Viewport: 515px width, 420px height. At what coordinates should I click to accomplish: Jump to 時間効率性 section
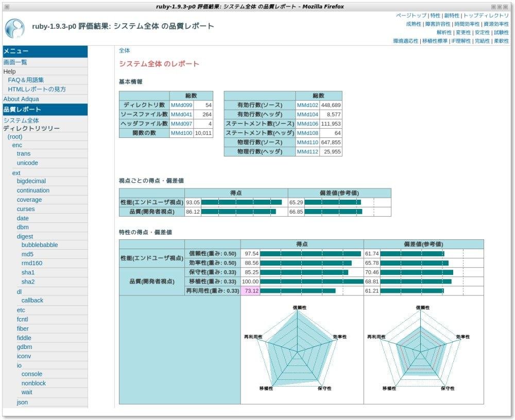pyautogui.click(x=467, y=24)
